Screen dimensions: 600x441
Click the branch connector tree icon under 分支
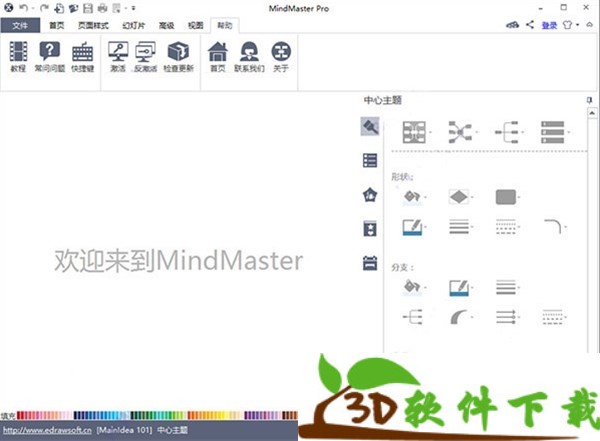pos(413,317)
